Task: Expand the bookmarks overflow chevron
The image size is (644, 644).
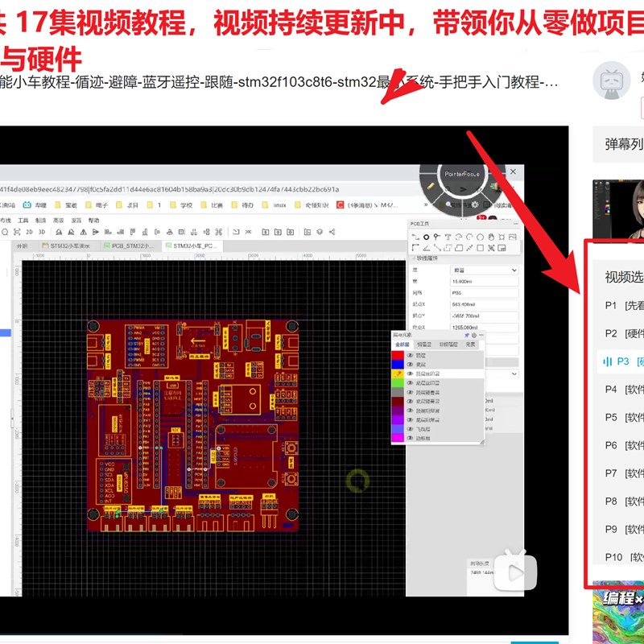Action: point(426,204)
